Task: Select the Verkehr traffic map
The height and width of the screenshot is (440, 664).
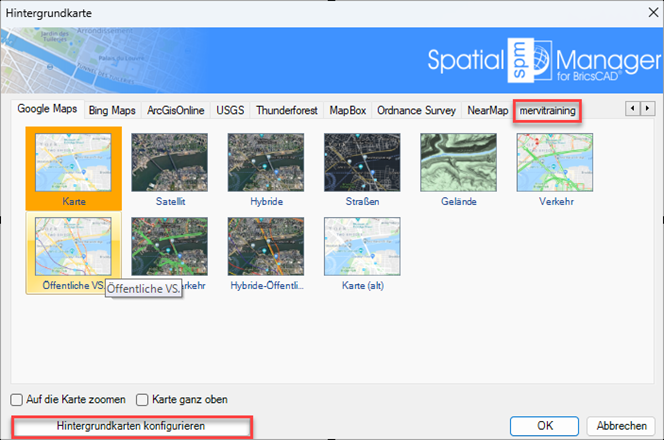Action: (553, 163)
